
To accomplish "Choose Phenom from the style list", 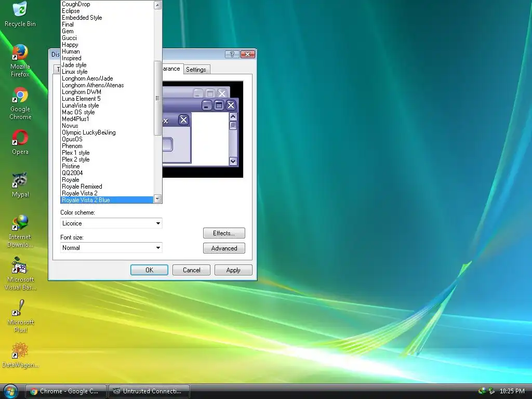I will pos(107,146).
